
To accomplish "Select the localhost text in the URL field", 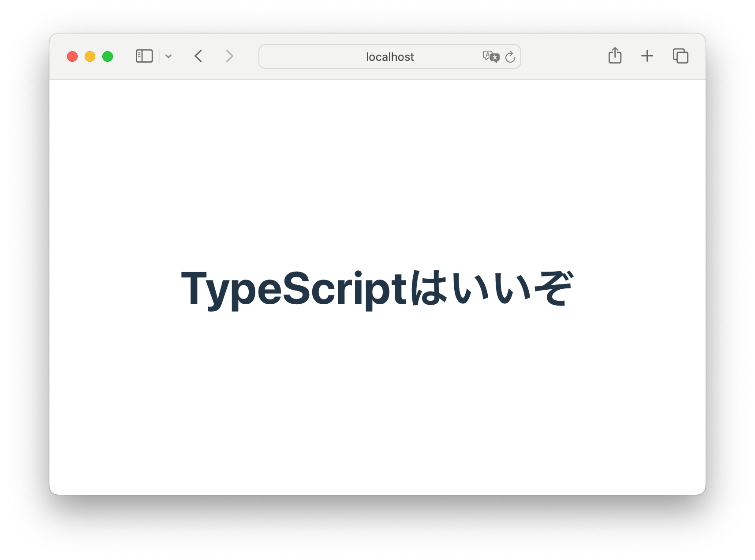I will coord(389,56).
